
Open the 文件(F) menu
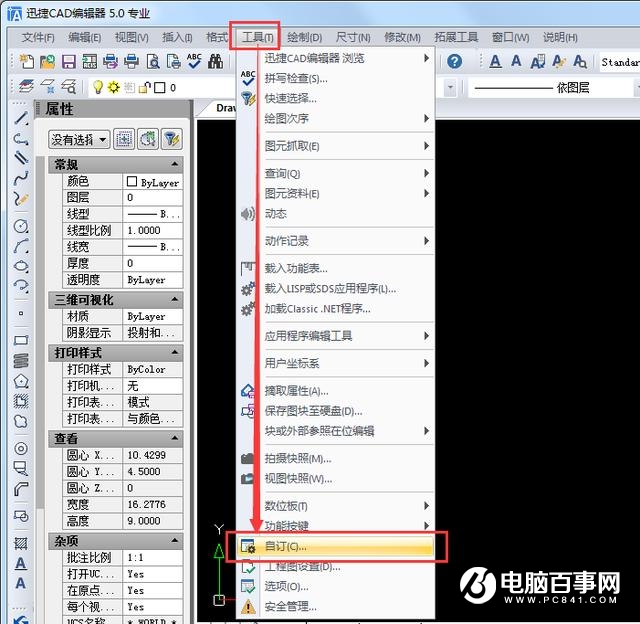pos(38,38)
